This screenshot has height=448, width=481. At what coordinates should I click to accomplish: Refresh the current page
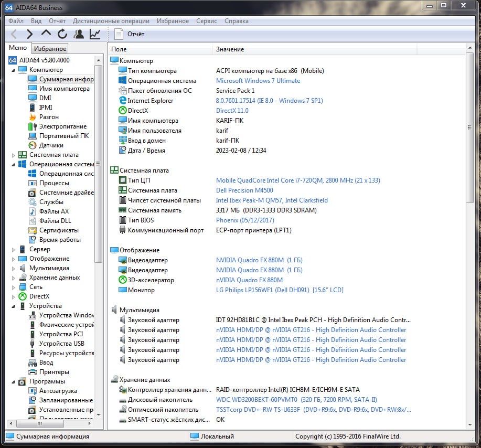[62, 34]
